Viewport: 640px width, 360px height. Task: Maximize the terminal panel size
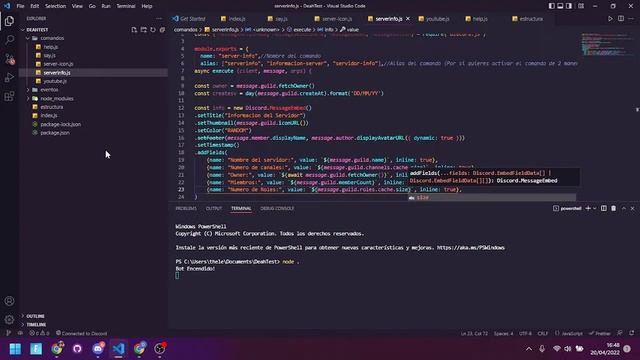[624, 209]
